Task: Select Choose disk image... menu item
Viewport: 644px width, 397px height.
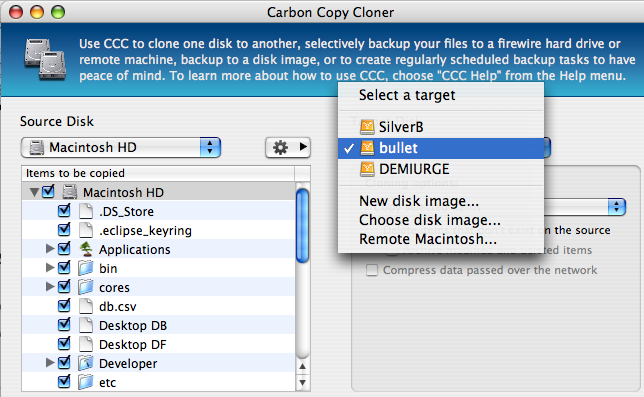Action: point(441,220)
